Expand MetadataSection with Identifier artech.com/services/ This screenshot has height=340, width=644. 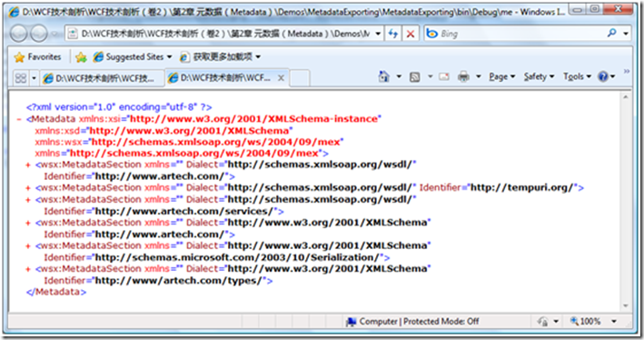tap(28, 200)
